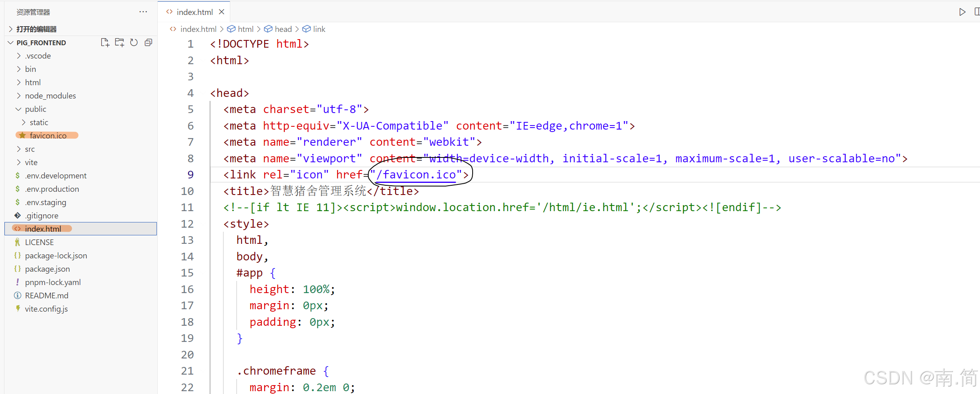Click the dollar icon beside .env.staging

(17, 202)
